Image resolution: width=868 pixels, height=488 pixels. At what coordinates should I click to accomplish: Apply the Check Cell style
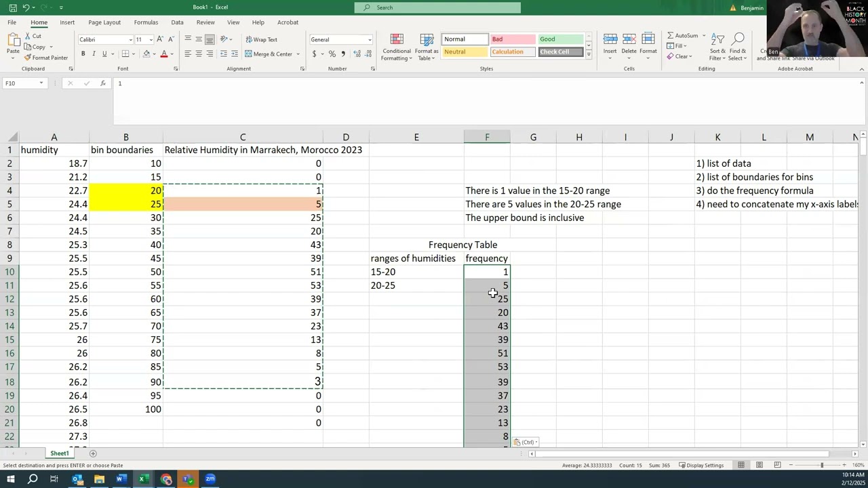tap(561, 52)
